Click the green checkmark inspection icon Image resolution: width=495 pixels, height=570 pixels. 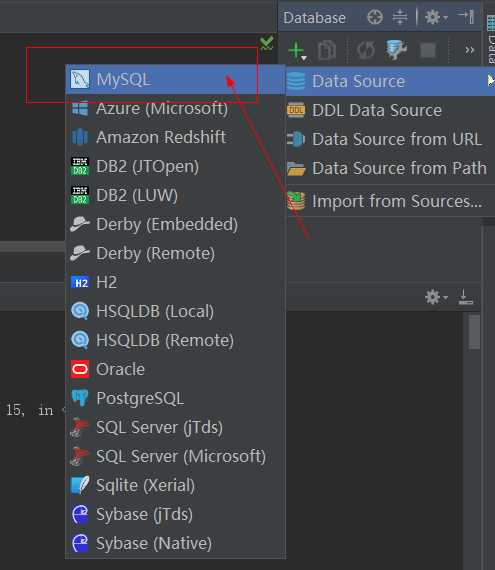(267, 43)
